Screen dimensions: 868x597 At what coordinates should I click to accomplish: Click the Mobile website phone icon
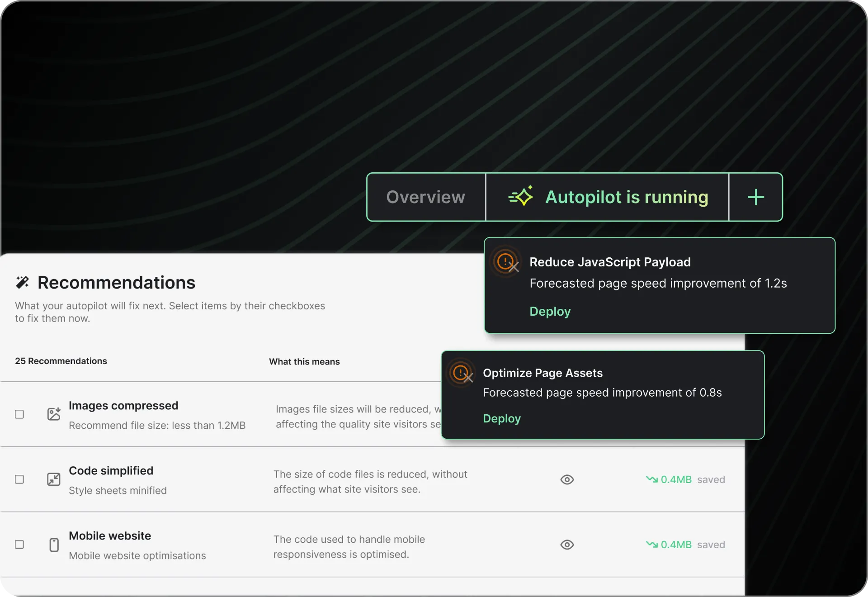pos(54,545)
